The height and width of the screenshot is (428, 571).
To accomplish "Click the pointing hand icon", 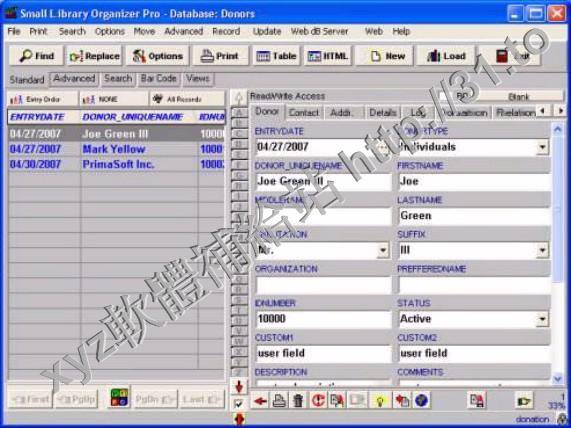I will pos(524,401).
